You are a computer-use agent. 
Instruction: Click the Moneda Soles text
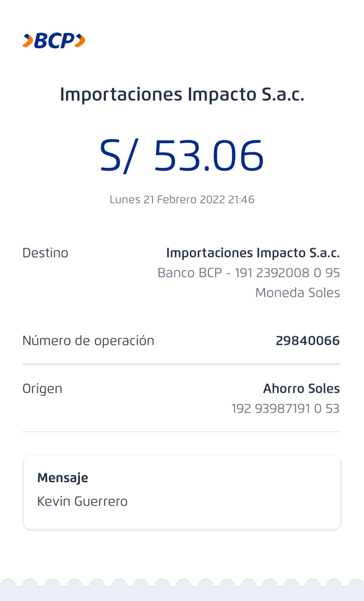298,293
